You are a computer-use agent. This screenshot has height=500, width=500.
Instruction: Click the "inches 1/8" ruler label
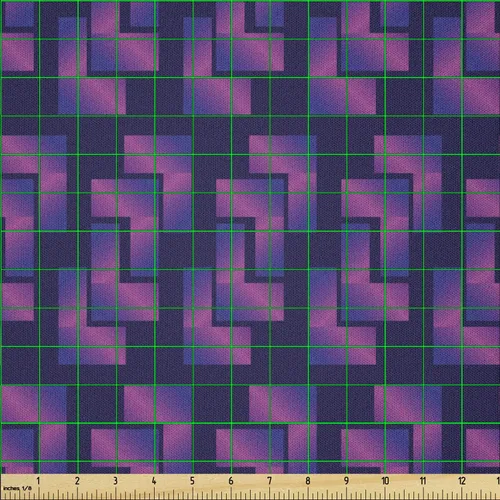point(17,488)
